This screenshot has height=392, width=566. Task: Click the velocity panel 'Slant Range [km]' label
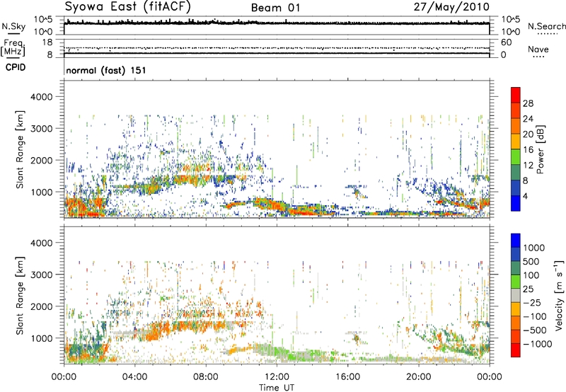tap(20, 296)
